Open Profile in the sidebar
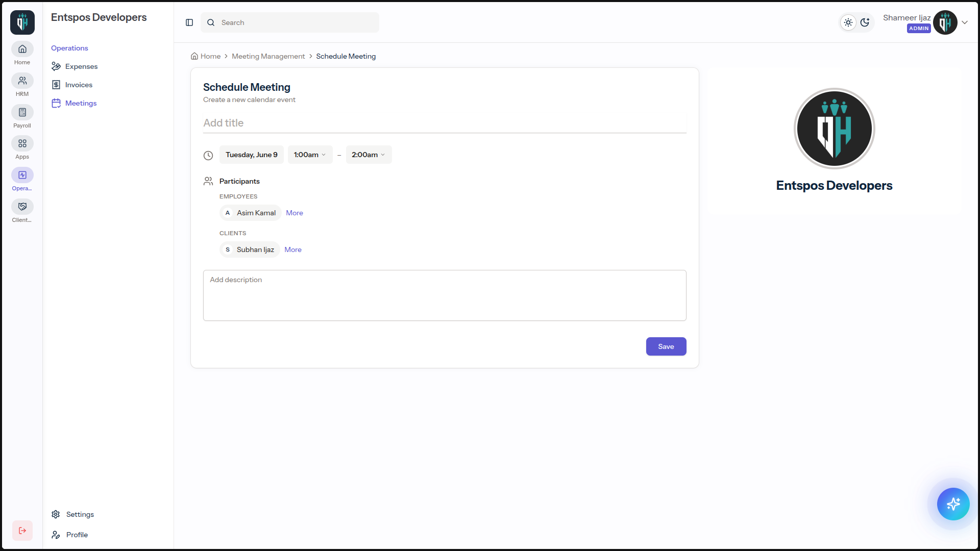 69,535
